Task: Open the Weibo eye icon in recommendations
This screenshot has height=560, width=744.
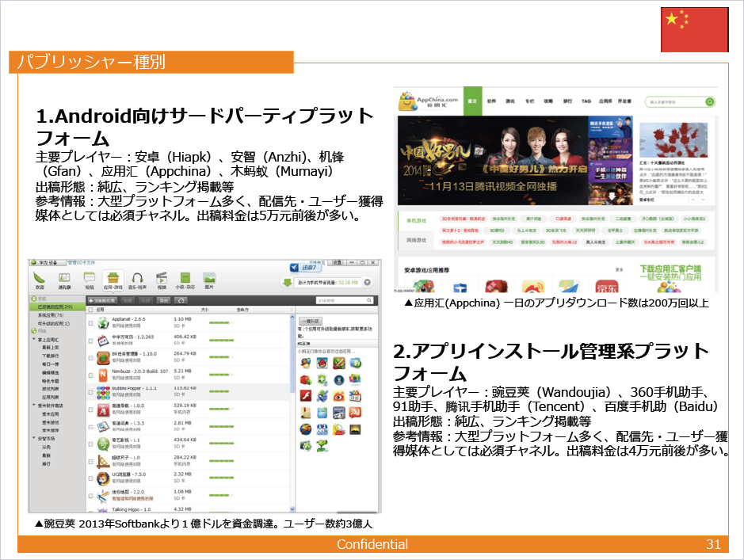Action: pos(339,396)
